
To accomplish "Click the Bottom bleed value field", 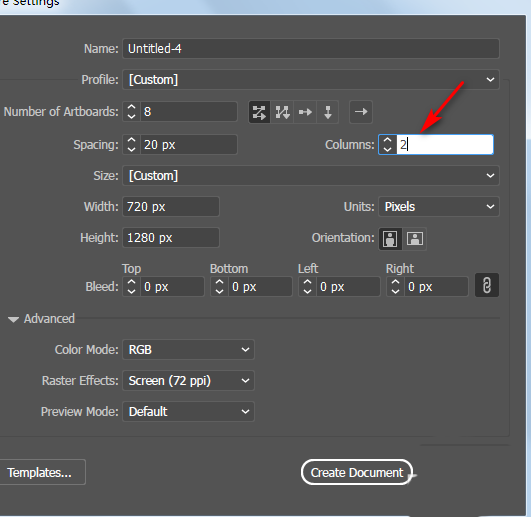I will [260, 287].
